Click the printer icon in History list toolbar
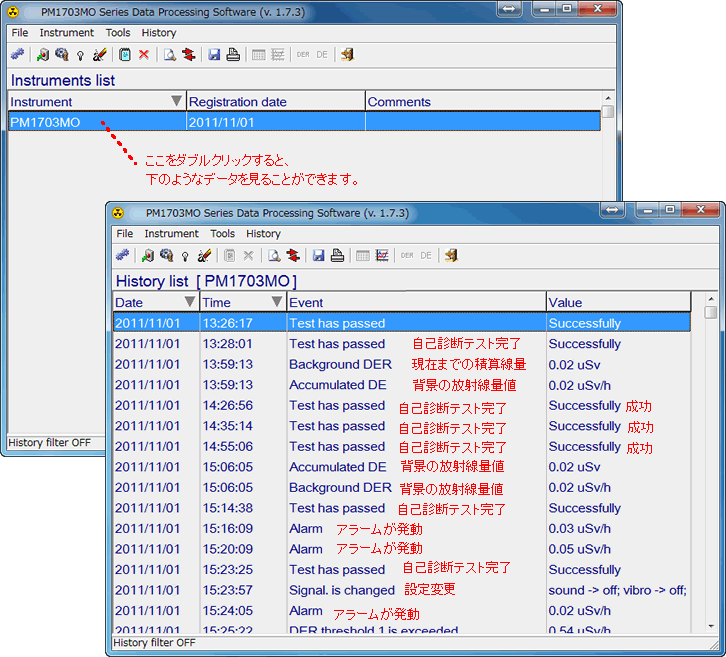The height and width of the screenshot is (657, 726). tap(338, 255)
